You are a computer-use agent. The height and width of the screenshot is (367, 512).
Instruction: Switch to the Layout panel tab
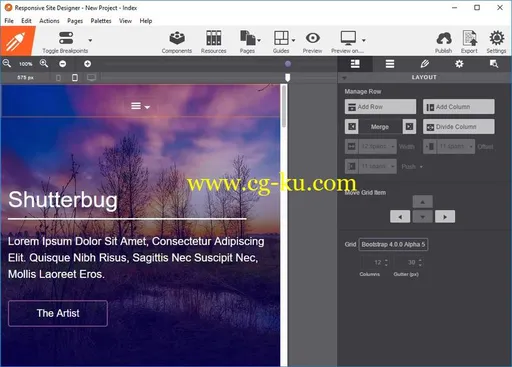pos(355,64)
